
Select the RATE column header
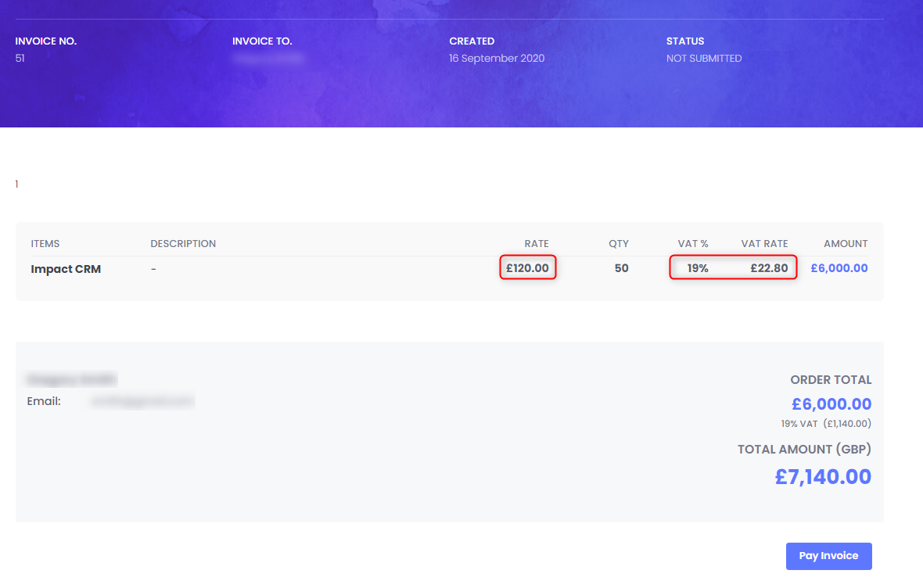tap(537, 243)
